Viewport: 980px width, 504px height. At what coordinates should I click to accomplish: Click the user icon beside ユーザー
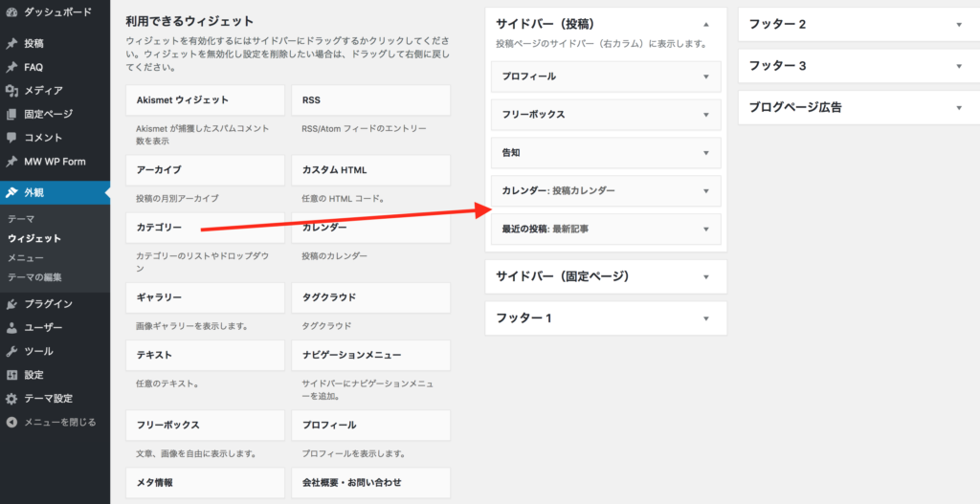click(x=11, y=328)
